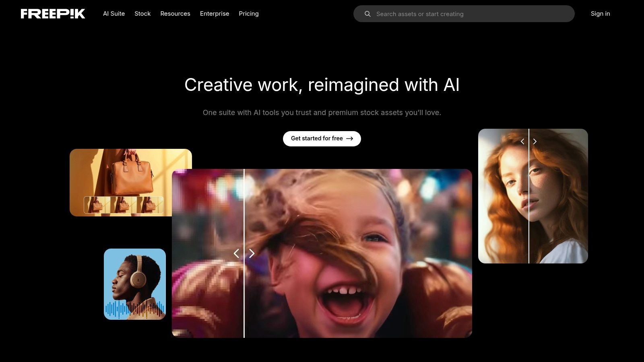The width and height of the screenshot is (644, 362).
Task: Click left chevron on redhead portrait comparison
Action: pyautogui.click(x=522, y=142)
